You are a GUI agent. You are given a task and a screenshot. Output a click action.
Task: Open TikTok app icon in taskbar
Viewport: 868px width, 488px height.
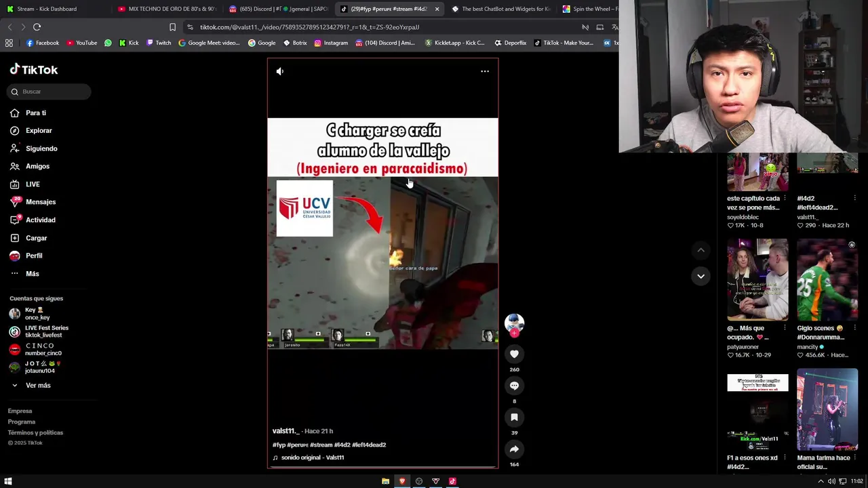(452, 481)
